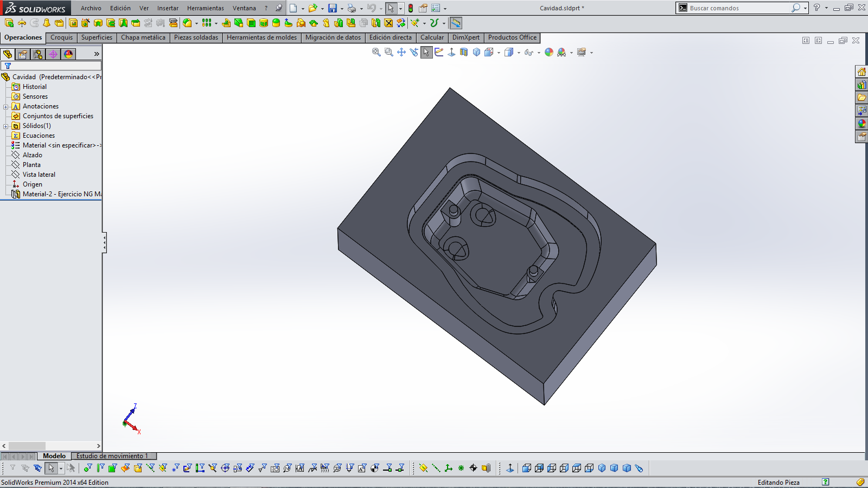Open the Archivo menu
This screenshot has height=488, width=868.
pyautogui.click(x=91, y=8)
